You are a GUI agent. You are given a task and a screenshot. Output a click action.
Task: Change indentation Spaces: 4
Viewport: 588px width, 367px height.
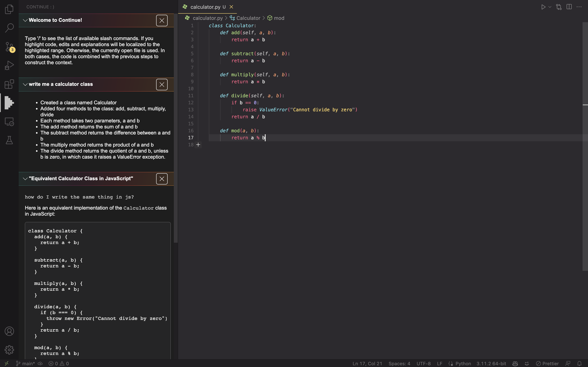click(399, 363)
